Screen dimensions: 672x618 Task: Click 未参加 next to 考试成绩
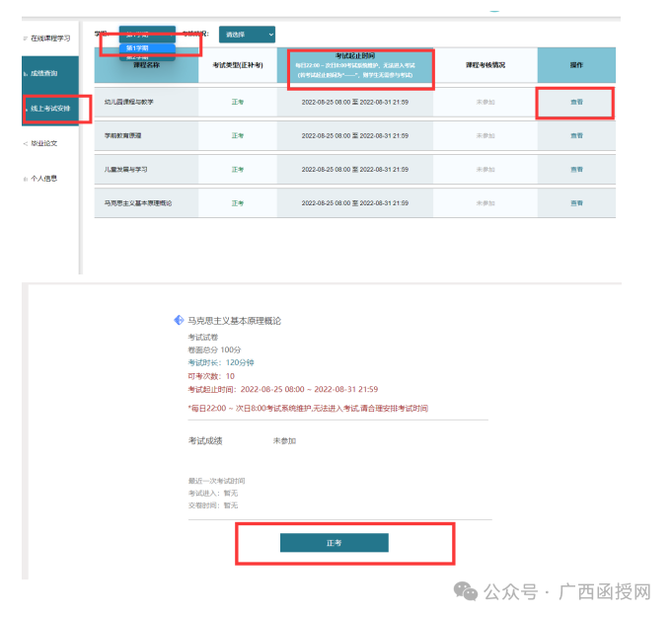pos(284,441)
